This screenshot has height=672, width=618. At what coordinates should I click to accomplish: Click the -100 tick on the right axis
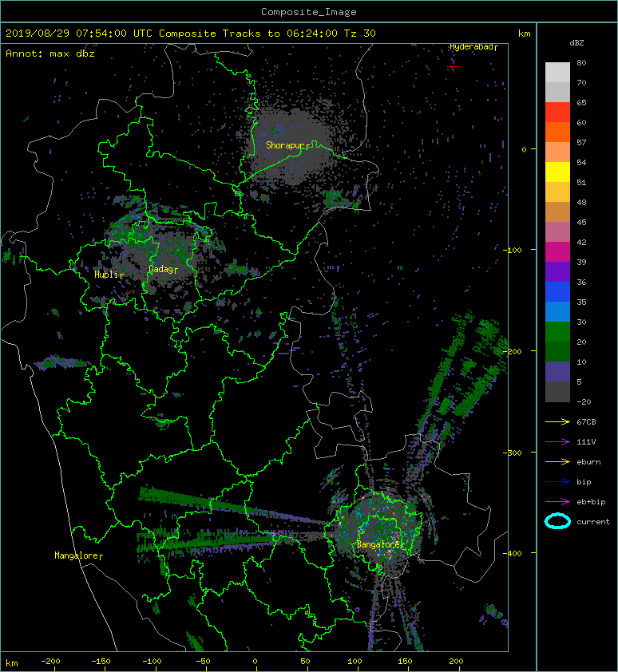512,251
